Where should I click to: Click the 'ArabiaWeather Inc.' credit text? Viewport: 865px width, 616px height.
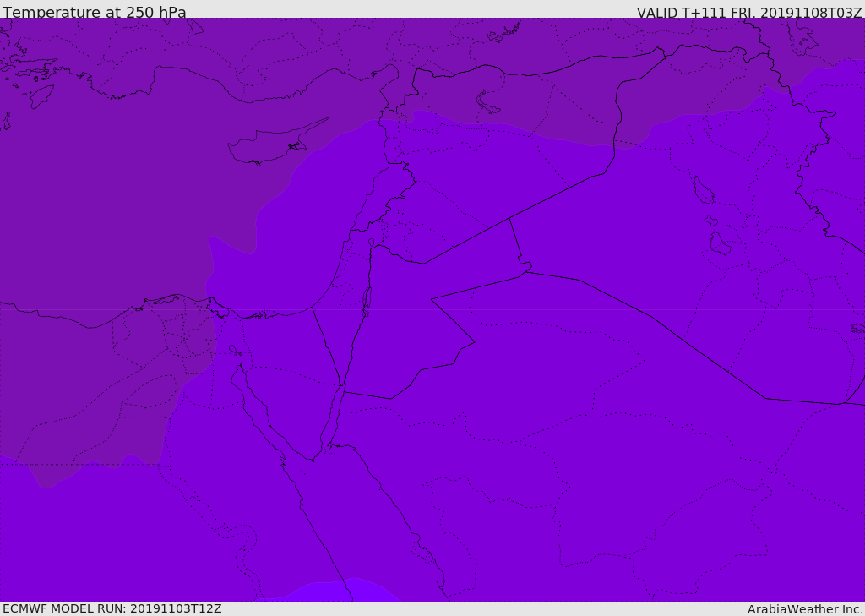805,609
